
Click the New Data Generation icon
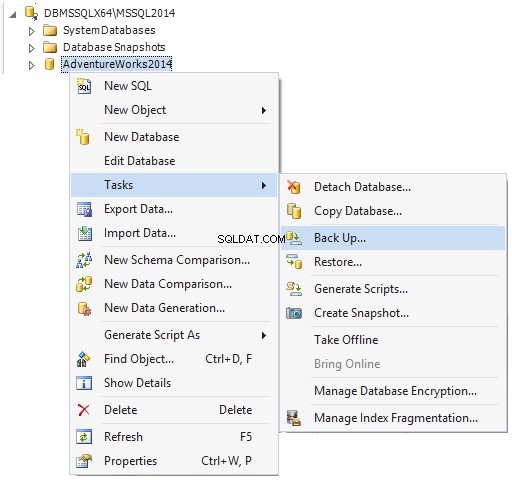tap(84, 308)
